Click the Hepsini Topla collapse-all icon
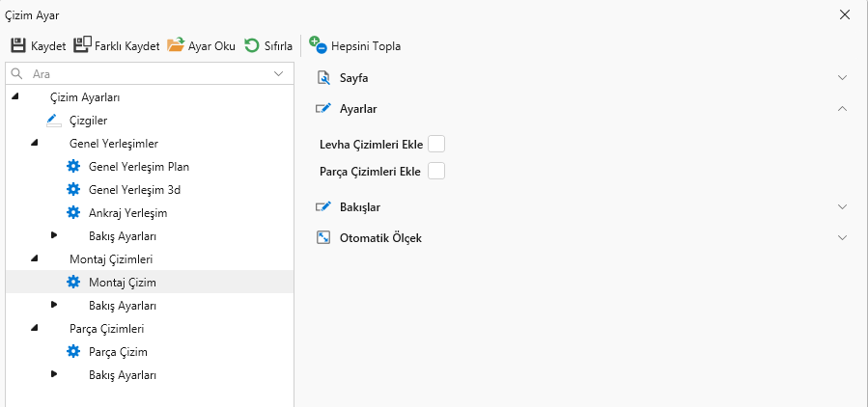 point(318,44)
